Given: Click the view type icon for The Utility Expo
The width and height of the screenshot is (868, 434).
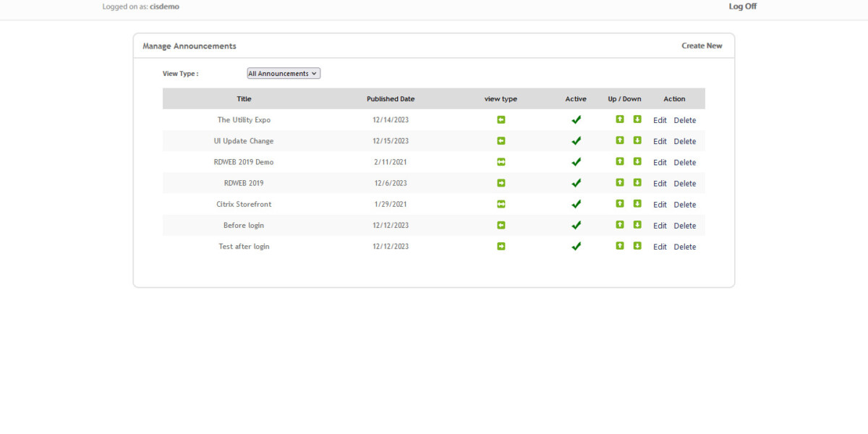Looking at the screenshot, I should tap(501, 119).
